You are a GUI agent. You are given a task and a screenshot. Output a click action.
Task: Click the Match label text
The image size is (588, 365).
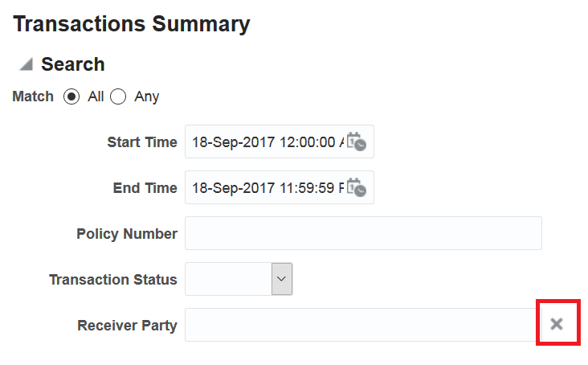coord(33,96)
